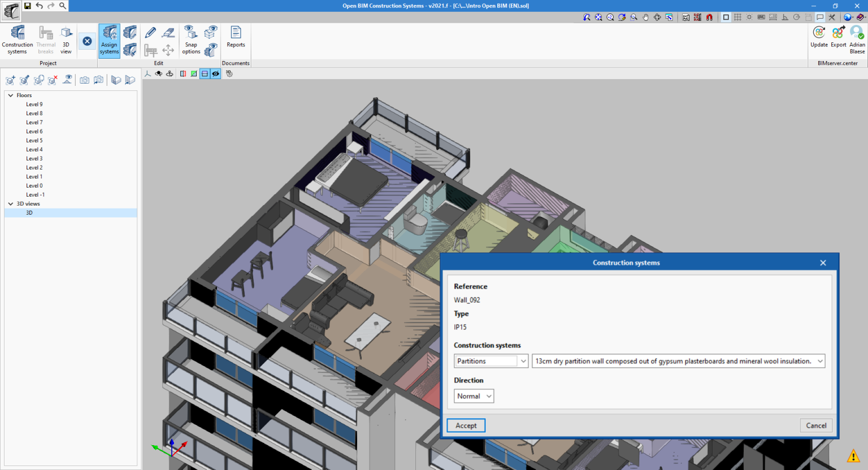Select the 3D view under 3D views
This screenshot has height=470, width=868.
point(29,212)
